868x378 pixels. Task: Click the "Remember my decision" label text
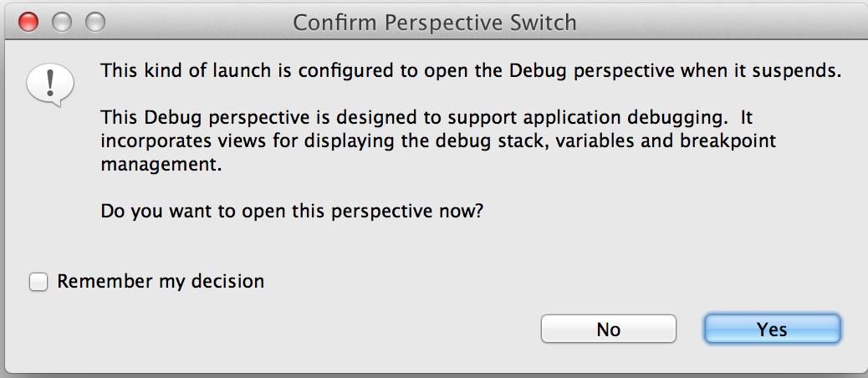161,282
